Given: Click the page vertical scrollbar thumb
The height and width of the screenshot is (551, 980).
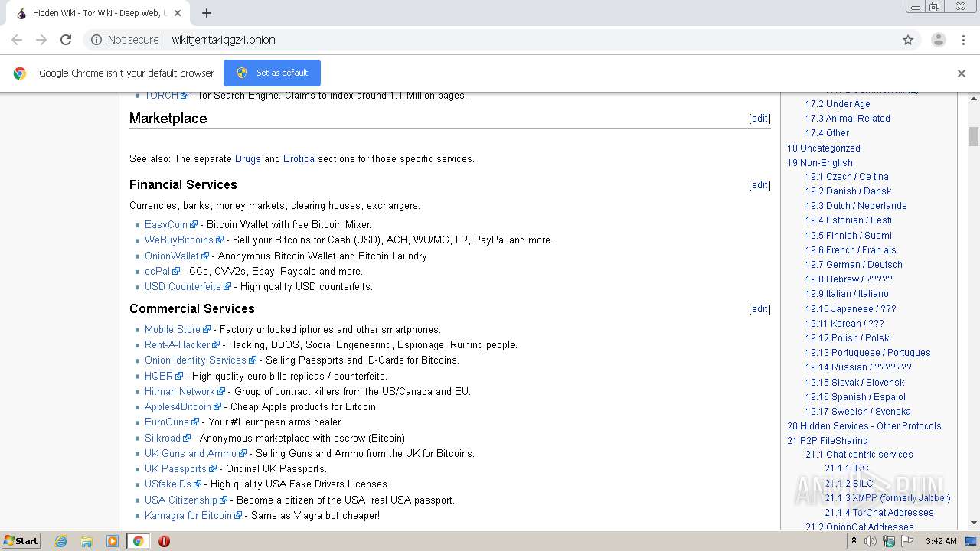Looking at the screenshot, I should coord(973,136).
